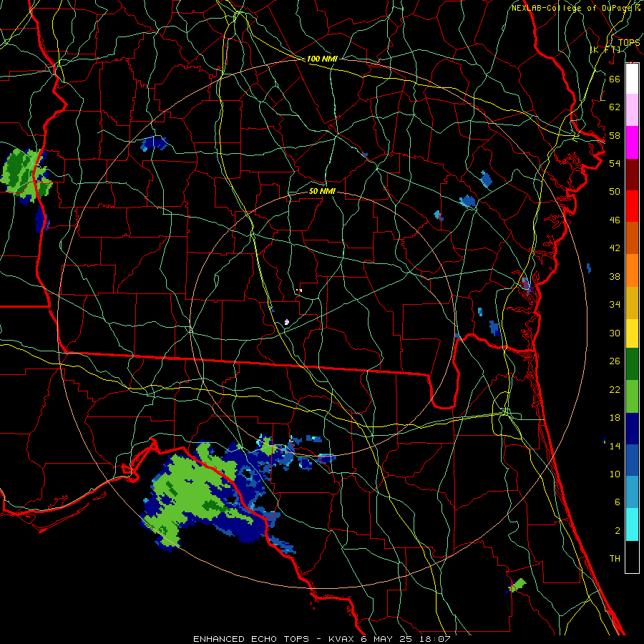
Task: Click the navy blue legend swatch
Action: [x=632, y=429]
